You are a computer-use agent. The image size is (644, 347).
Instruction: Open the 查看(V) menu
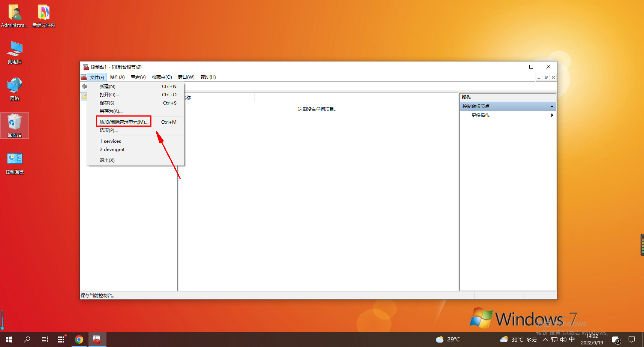tap(138, 77)
